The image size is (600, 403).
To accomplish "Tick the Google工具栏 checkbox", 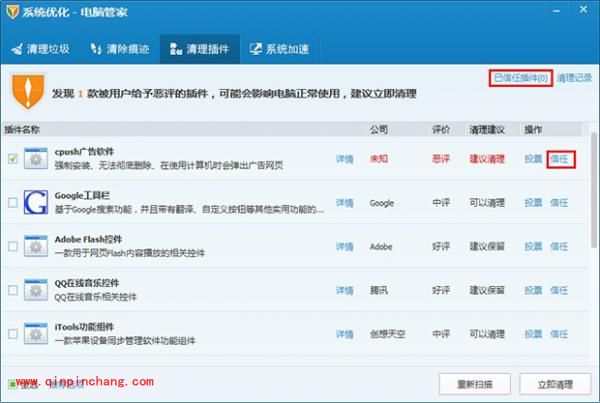I will [11, 203].
